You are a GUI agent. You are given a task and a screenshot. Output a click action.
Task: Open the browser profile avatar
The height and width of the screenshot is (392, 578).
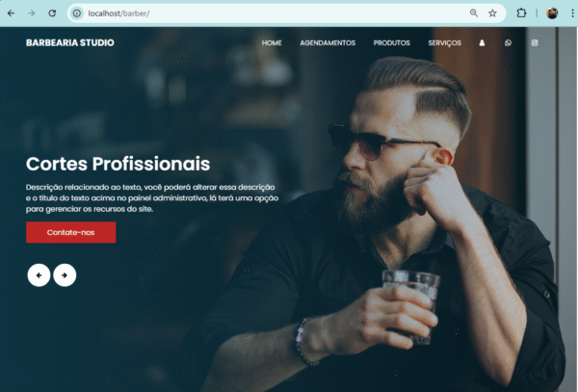pos(552,13)
